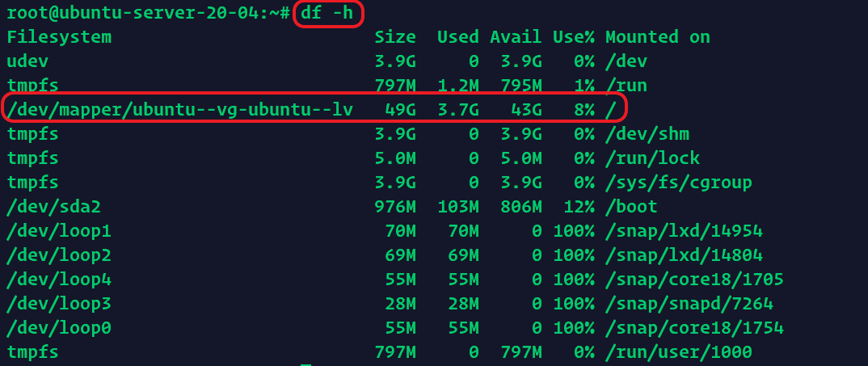Click the 'Use%' column header
868x366 pixels.
tap(574, 37)
